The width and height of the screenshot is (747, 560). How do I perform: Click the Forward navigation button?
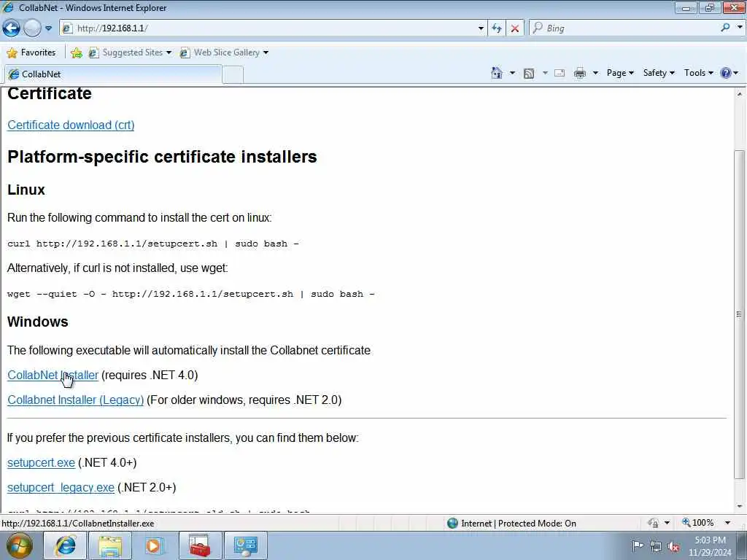click(x=32, y=28)
